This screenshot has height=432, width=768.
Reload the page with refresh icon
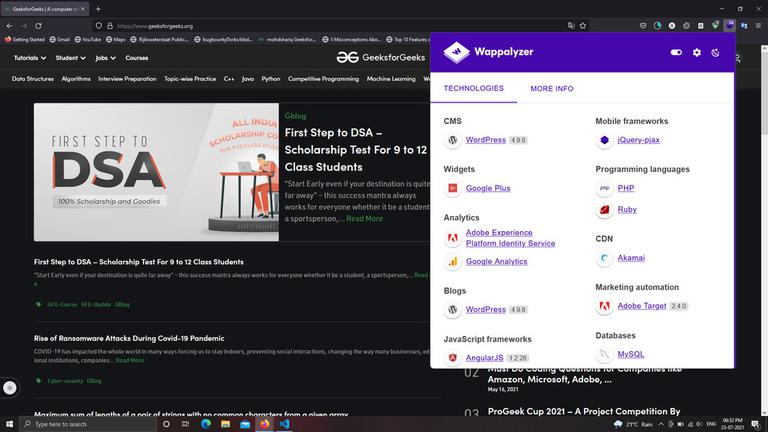click(x=38, y=26)
